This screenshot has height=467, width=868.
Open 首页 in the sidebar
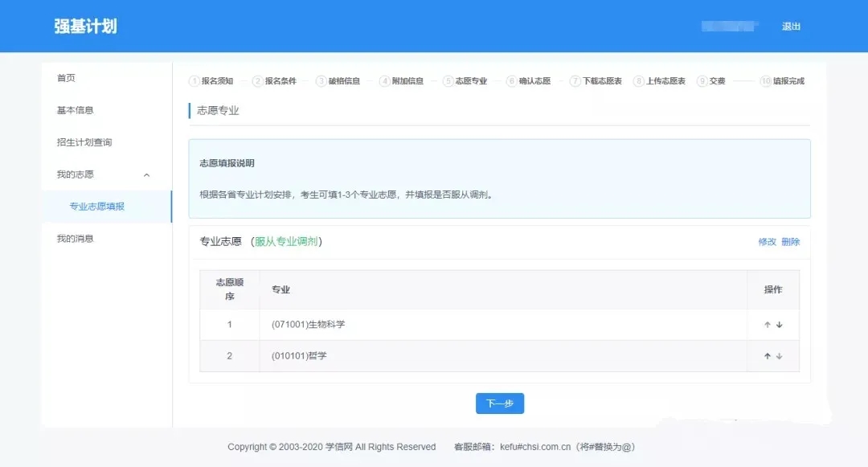pos(66,78)
